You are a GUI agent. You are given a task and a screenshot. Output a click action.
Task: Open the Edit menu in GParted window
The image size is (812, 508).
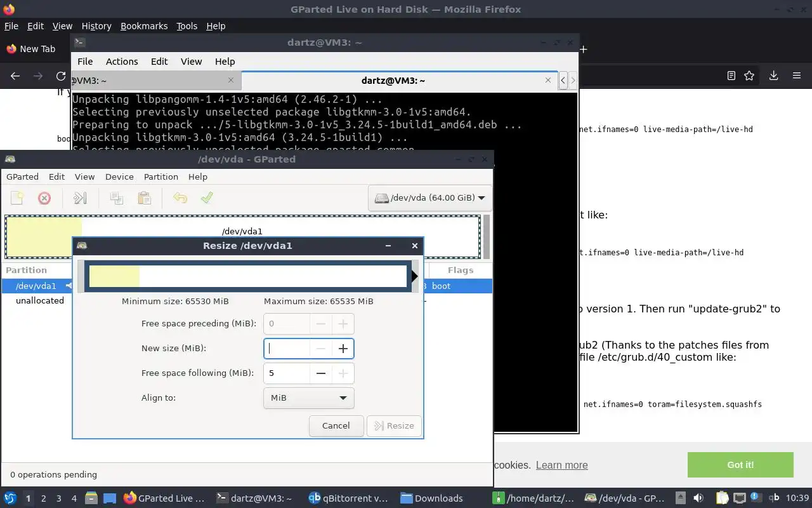[x=56, y=177]
